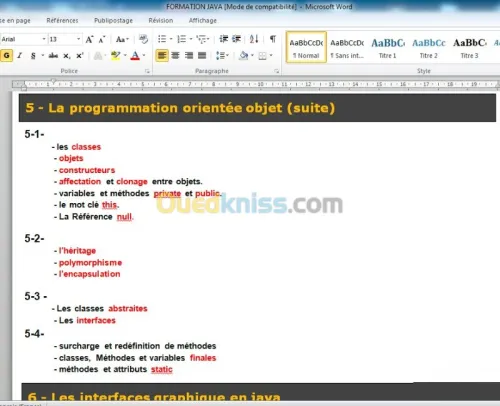Open the Affichage tab
Image resolution: width=500 pixels, height=406 pixels.
(x=203, y=21)
